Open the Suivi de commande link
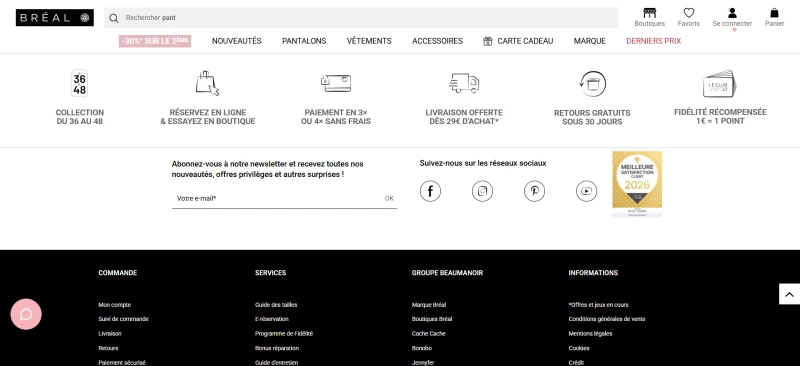This screenshot has width=800, height=366. (123, 319)
